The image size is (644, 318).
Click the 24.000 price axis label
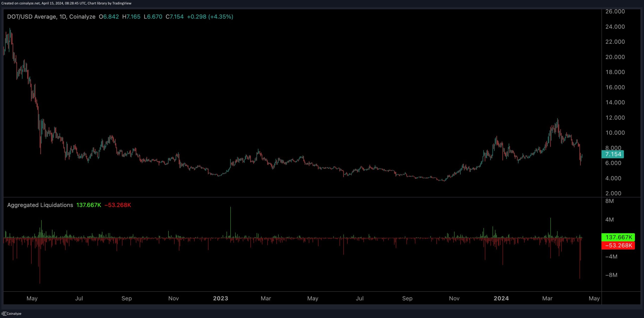[x=615, y=27]
